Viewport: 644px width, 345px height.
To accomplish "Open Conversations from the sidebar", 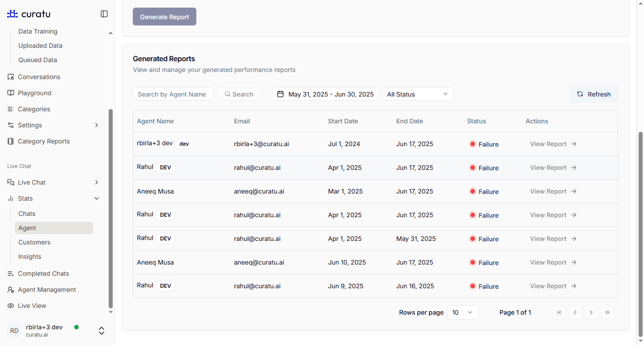I will (x=39, y=77).
